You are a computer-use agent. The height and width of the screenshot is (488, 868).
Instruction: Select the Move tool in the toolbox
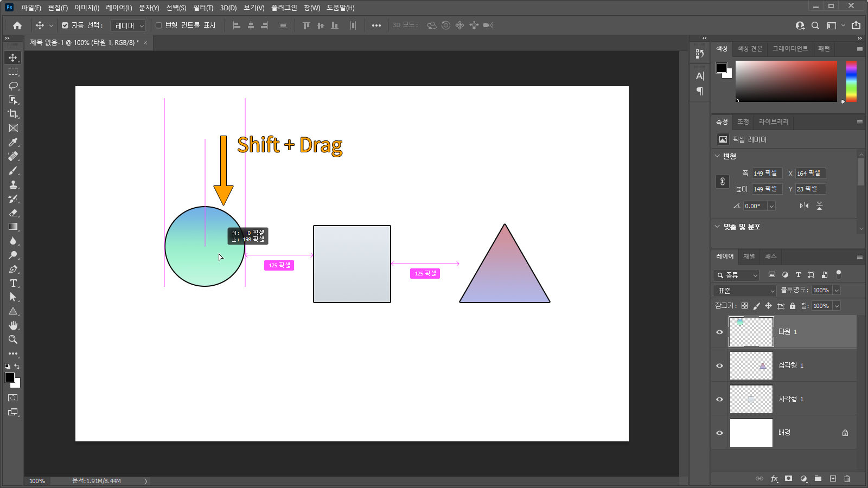[x=13, y=57]
